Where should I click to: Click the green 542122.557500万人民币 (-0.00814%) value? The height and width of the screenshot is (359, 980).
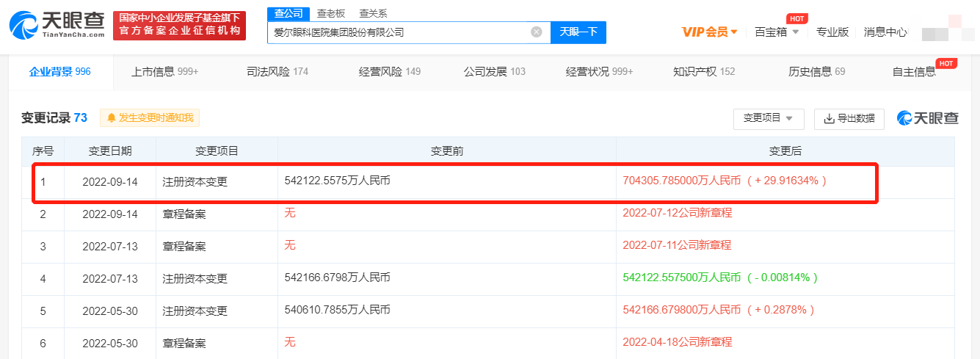pos(720,278)
